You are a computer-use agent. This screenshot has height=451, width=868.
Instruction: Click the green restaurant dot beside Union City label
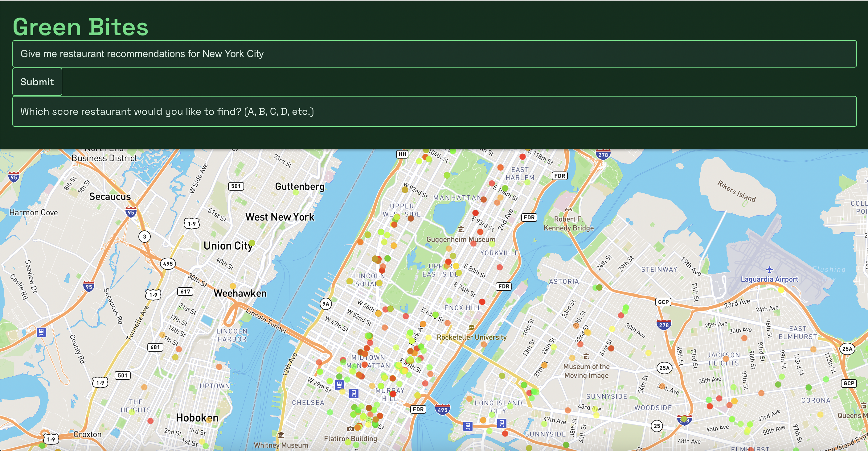[x=252, y=242]
